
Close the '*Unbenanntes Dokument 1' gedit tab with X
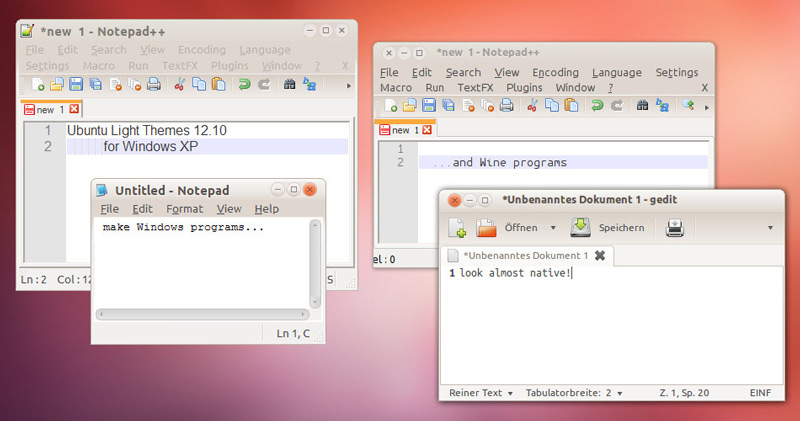[600, 255]
